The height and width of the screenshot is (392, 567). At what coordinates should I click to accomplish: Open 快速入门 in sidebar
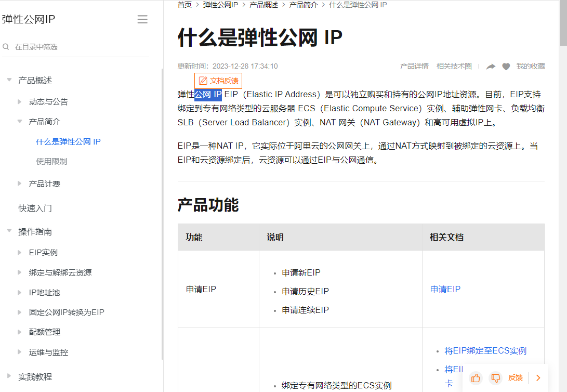click(x=35, y=208)
